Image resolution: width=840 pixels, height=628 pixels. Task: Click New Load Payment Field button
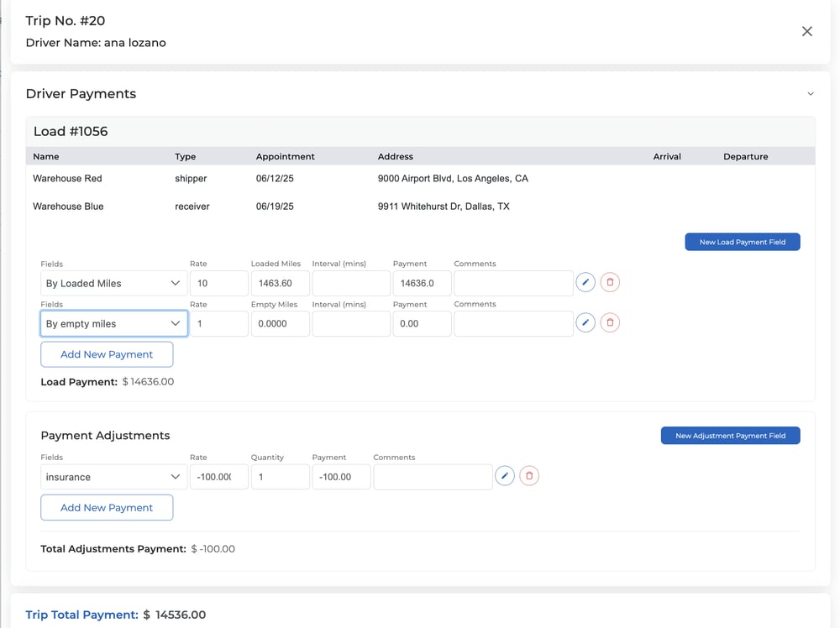click(x=742, y=242)
